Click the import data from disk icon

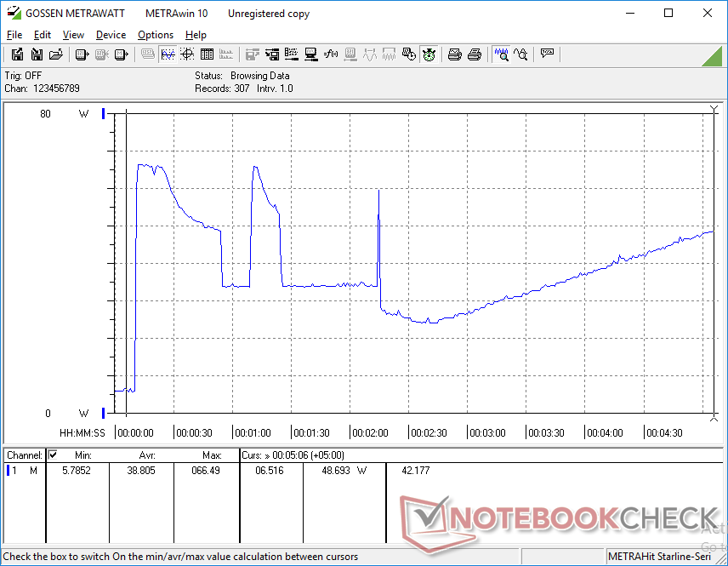point(37,54)
